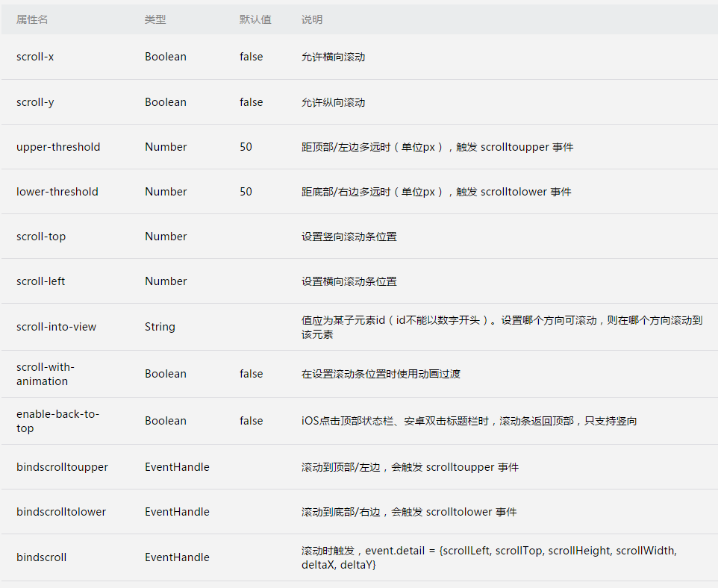
Task: Click false default in scroll-with-animation row
Action: coord(252,374)
